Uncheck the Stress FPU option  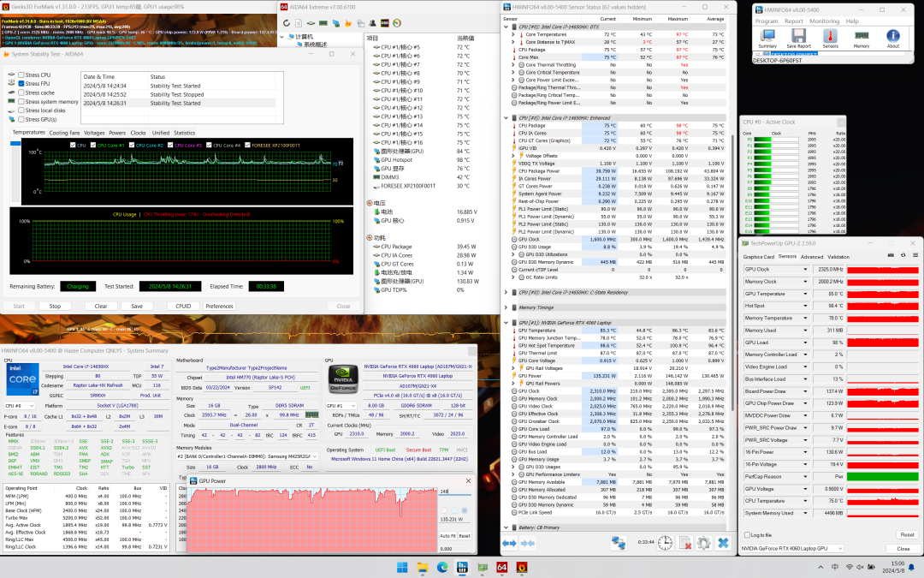click(21, 84)
